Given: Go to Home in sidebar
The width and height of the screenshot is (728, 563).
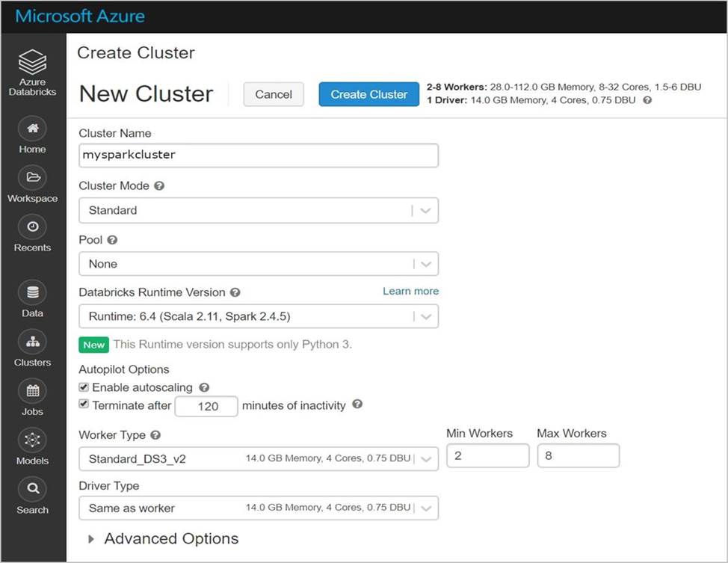Looking at the screenshot, I should [32, 129].
